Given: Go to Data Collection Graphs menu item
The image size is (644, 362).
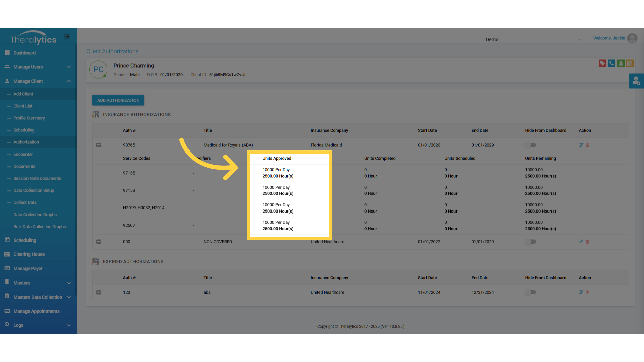Looking at the screenshot, I should click(35, 215).
